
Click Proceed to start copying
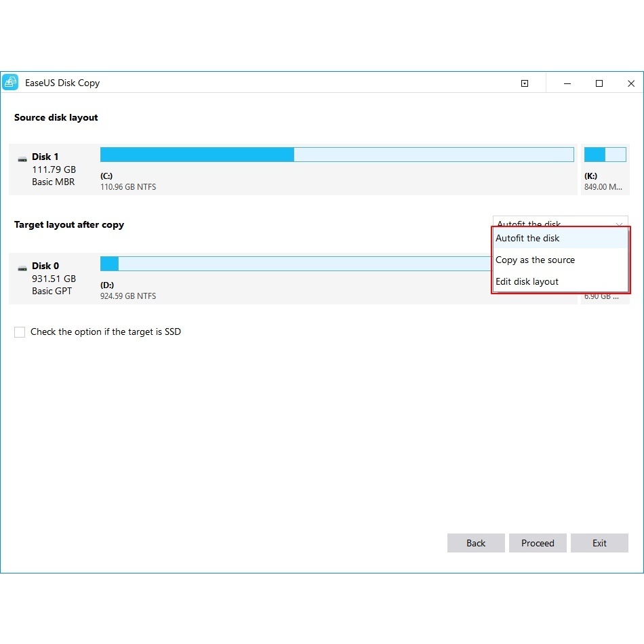(538, 543)
